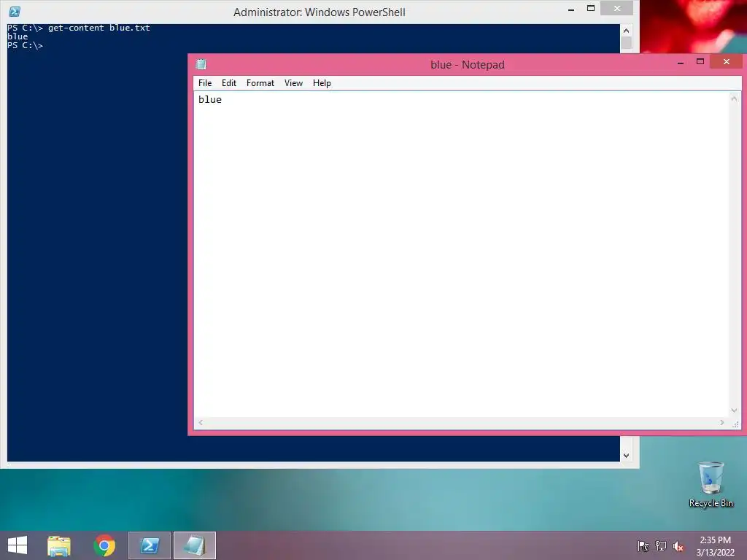Screen dimensions: 747x560
Task: Click the PowerShell title bar icon
Action: tap(15, 12)
